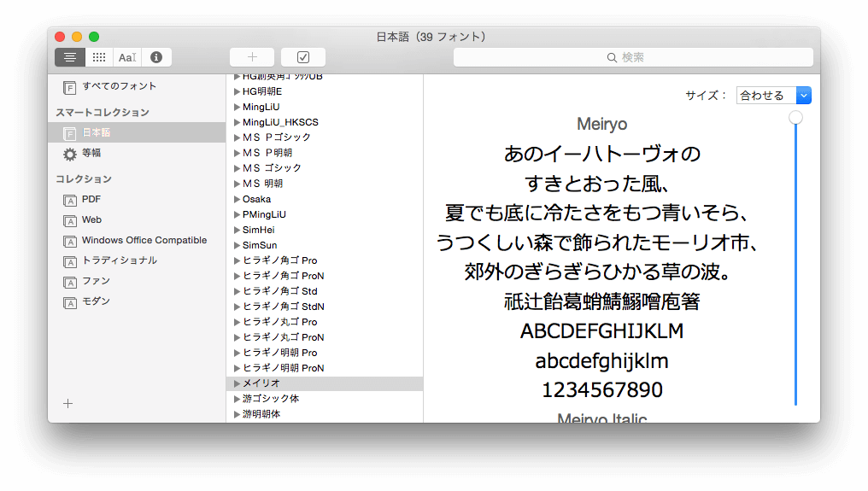Open the Web collection

136,219
